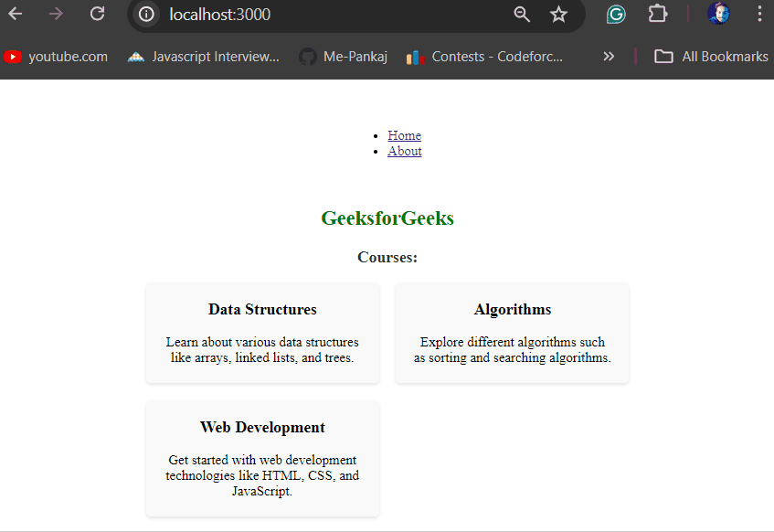Image resolution: width=774 pixels, height=532 pixels.
Task: Open Chrome's three-dot menu
Action: tap(759, 14)
